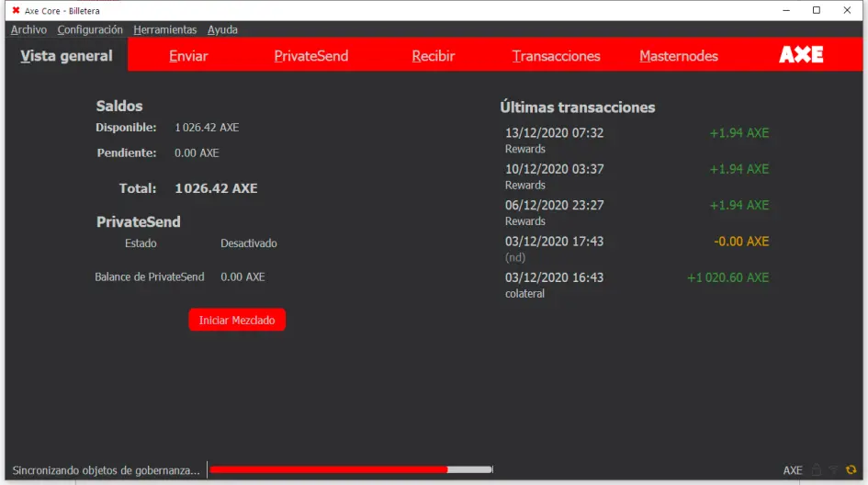868x485 pixels.
Task: Open the Ayuda menu
Action: pyautogui.click(x=222, y=30)
